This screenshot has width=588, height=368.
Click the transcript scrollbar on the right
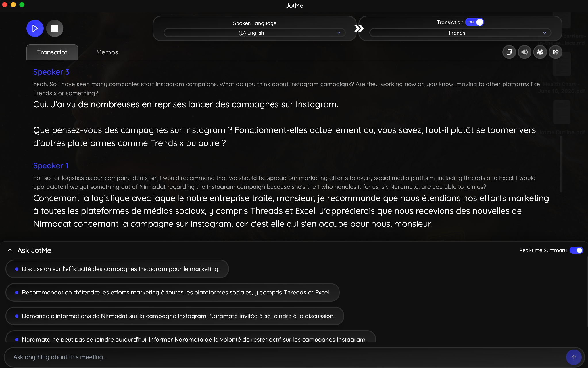[561, 164]
